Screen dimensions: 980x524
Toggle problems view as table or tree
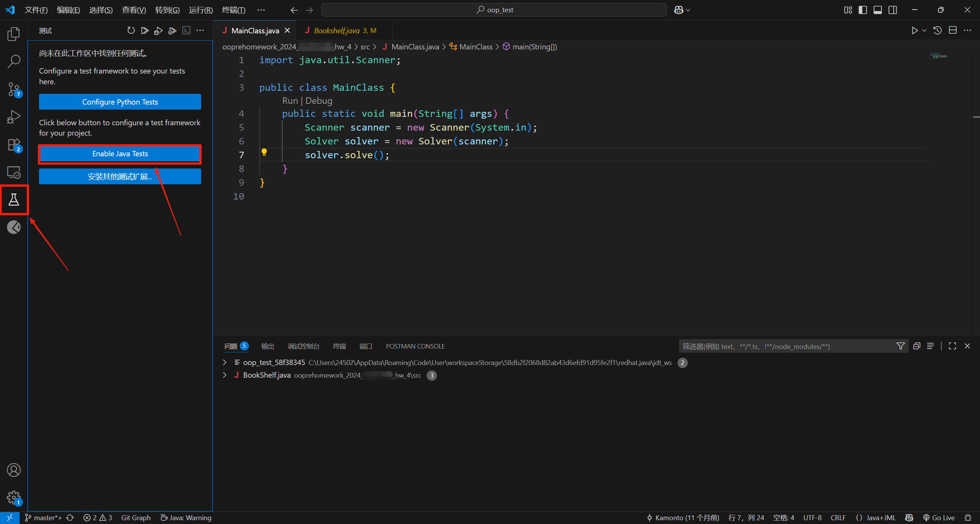click(x=930, y=346)
